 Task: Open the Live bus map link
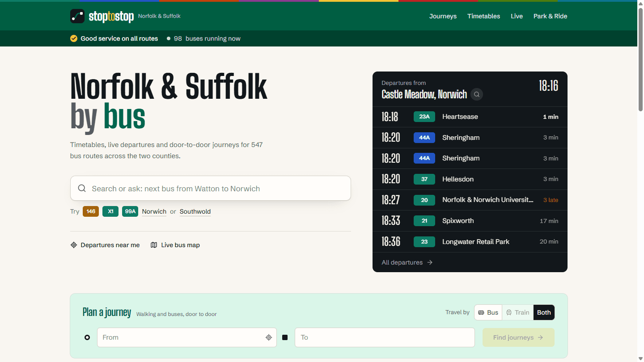click(175, 245)
